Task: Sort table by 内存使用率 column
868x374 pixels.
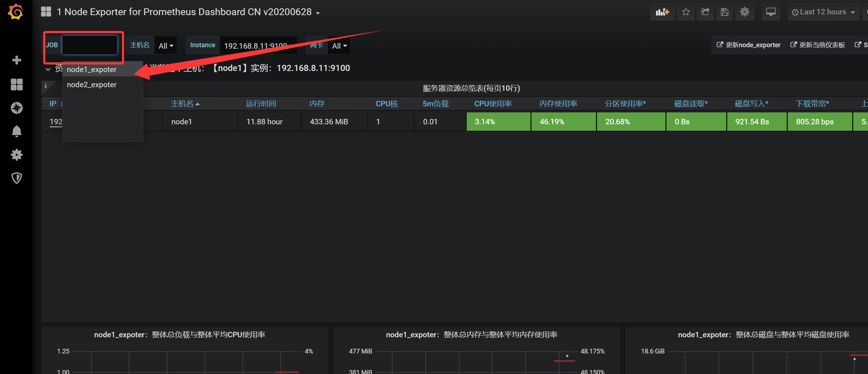Action: (x=558, y=104)
